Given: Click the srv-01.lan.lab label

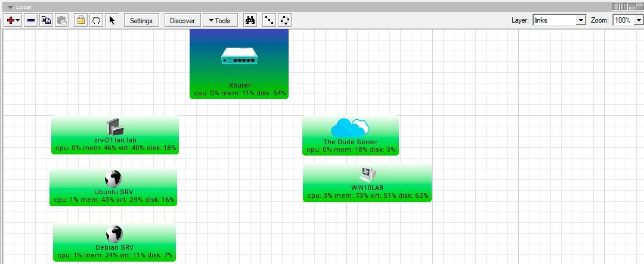Looking at the screenshot, I should pyautogui.click(x=115, y=141).
